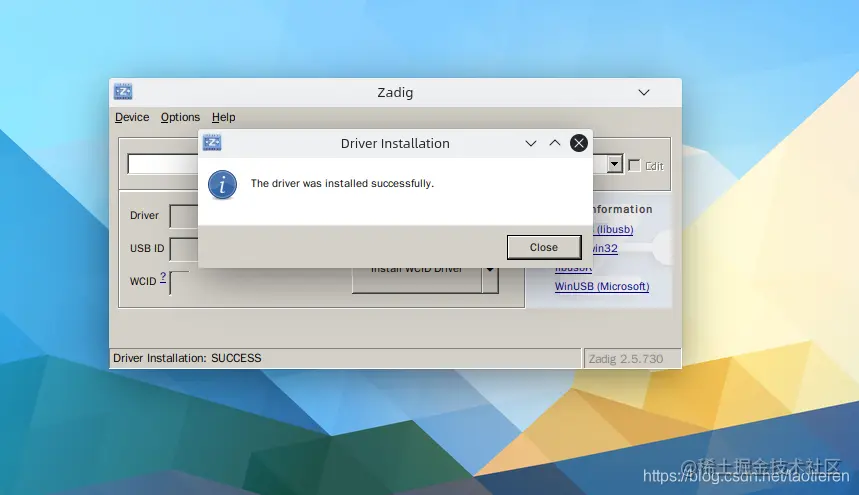Expand the Install WCID Driver split arrow
This screenshot has width=859, height=495.
pyautogui.click(x=490, y=280)
